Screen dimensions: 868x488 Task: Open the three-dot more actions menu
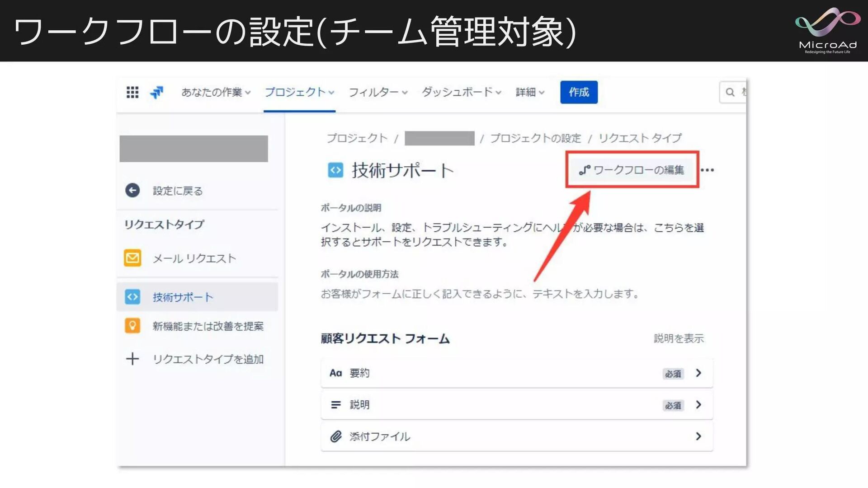pyautogui.click(x=707, y=170)
